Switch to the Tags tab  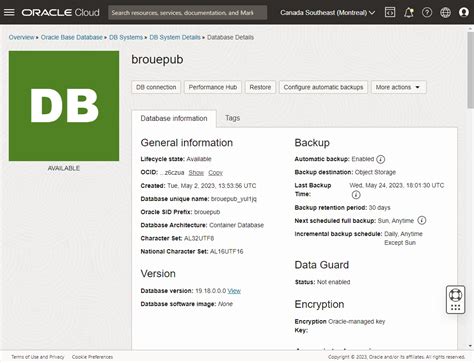(232, 118)
